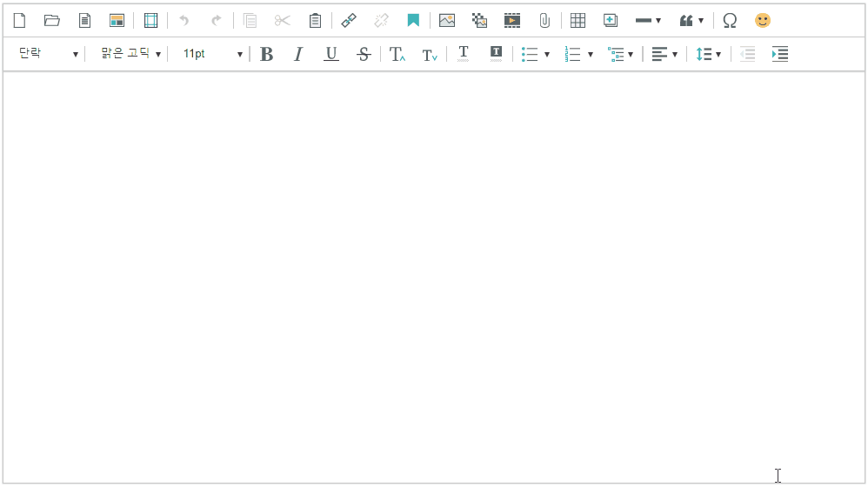
Task: Click the paste clipboard icon
Action: [316, 20]
